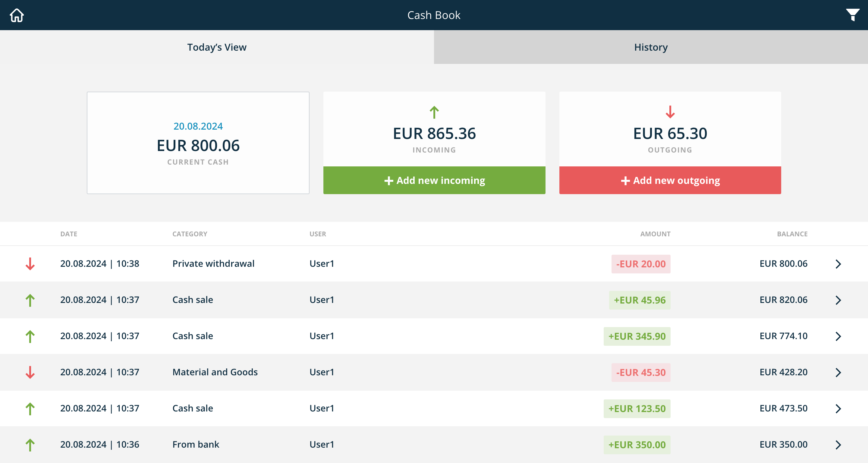
Task: Click the red outgoing arrow above EUR 65.30
Action: [670, 113]
